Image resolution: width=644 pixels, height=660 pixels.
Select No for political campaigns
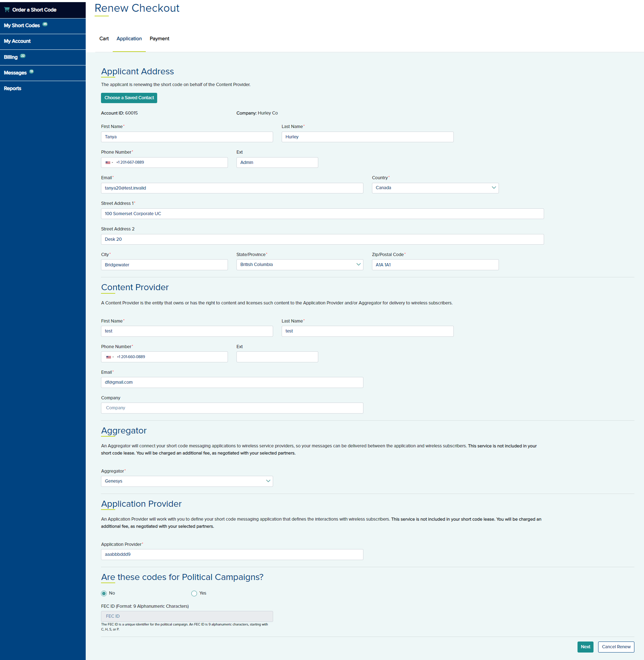[x=104, y=594]
